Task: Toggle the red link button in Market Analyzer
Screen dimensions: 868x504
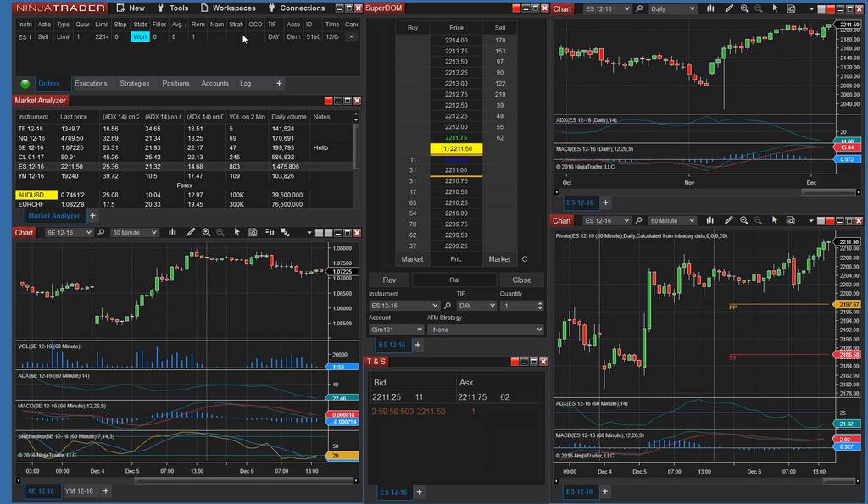Action: click(328, 101)
